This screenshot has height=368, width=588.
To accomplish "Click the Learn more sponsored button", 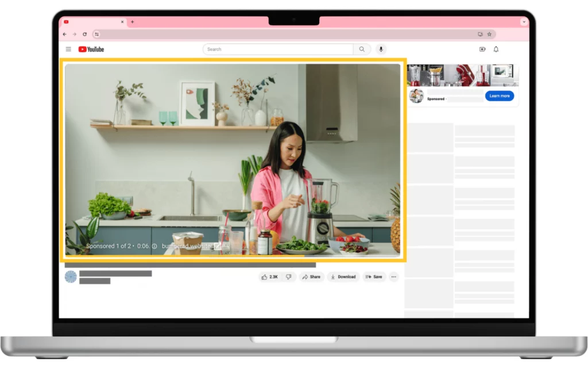I will pos(500,95).
